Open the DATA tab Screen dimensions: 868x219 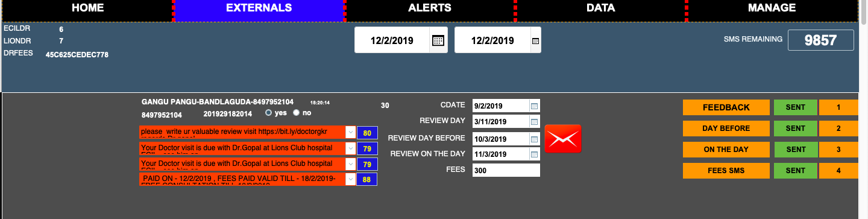[x=600, y=8]
